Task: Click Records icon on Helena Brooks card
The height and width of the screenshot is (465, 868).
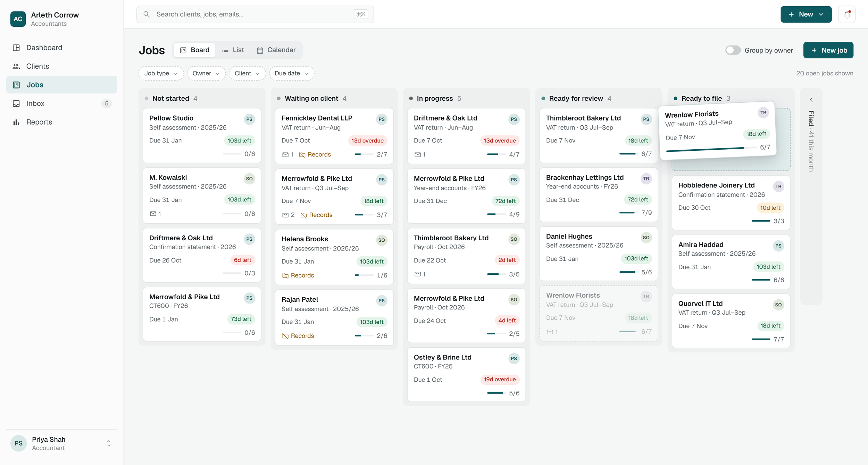Action: point(285,275)
